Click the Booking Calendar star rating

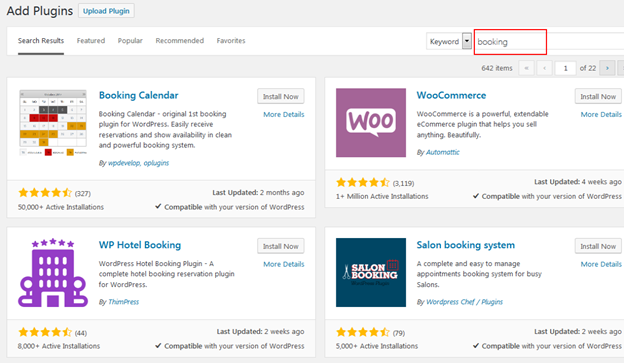pyautogui.click(x=45, y=193)
